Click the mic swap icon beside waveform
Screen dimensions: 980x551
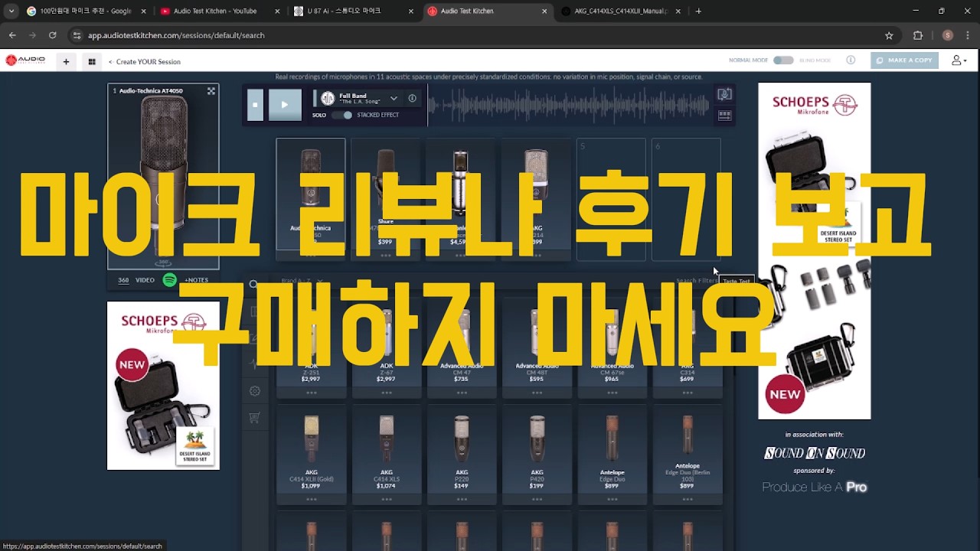[724, 94]
